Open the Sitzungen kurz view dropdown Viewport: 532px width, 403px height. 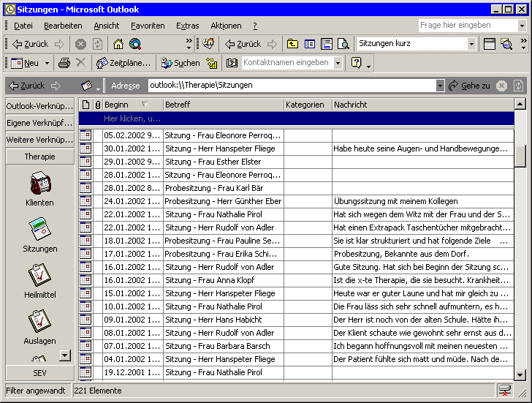(x=471, y=44)
